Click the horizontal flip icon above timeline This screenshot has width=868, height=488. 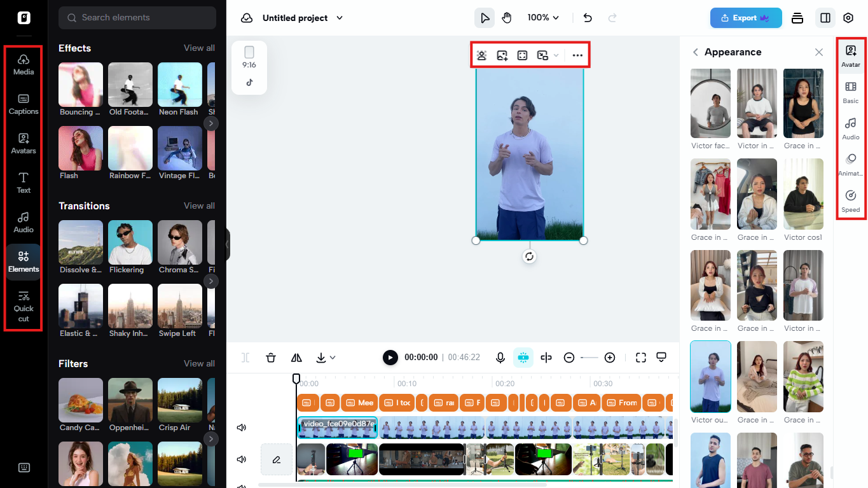(296, 358)
